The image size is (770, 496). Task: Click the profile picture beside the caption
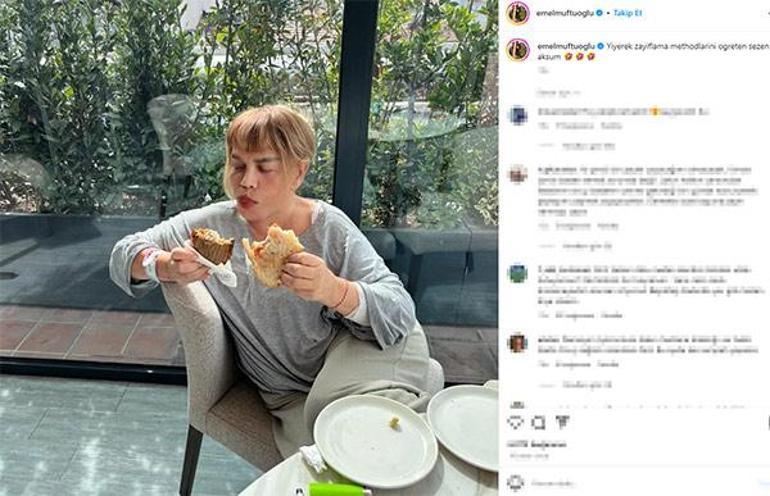[x=517, y=49]
